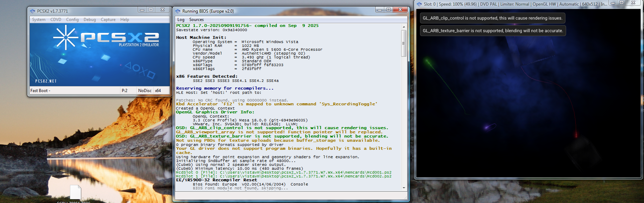Click the 'Microsoft Windows Vista' log text
Screen dimensions: 644x203
pyautogui.click(x=270, y=42)
